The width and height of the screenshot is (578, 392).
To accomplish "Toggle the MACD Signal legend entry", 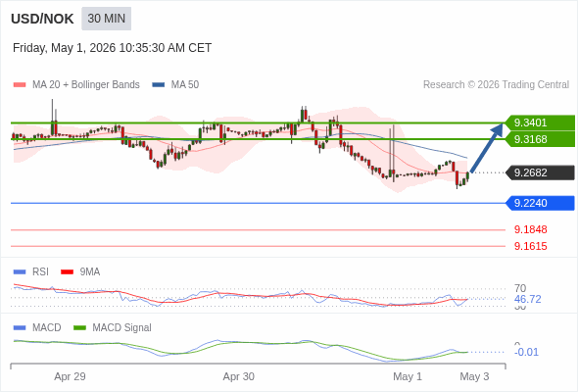I will click(113, 327).
